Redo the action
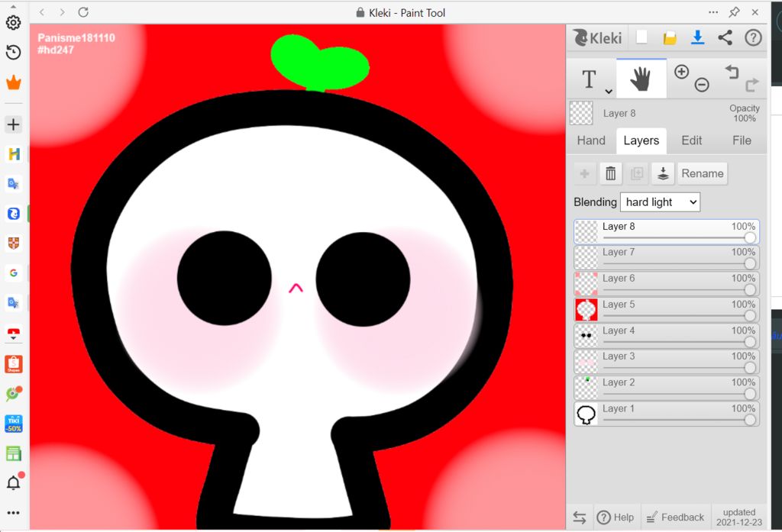 [x=752, y=85]
